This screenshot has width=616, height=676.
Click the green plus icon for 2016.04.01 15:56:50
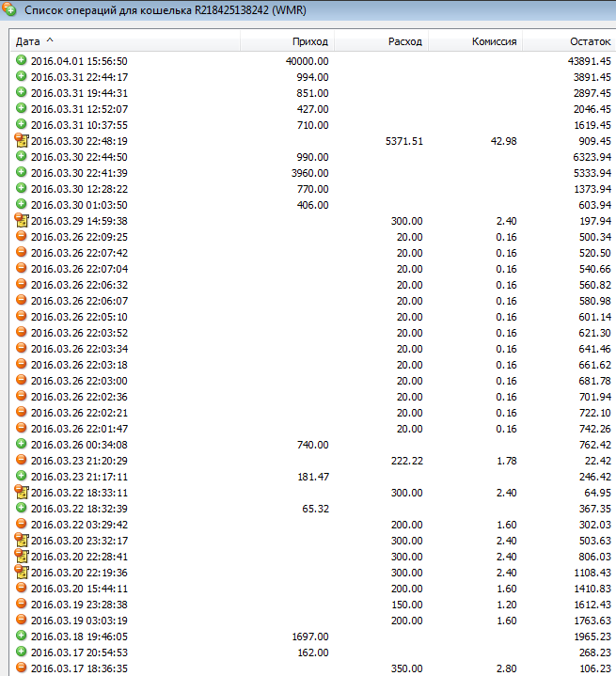point(21,60)
